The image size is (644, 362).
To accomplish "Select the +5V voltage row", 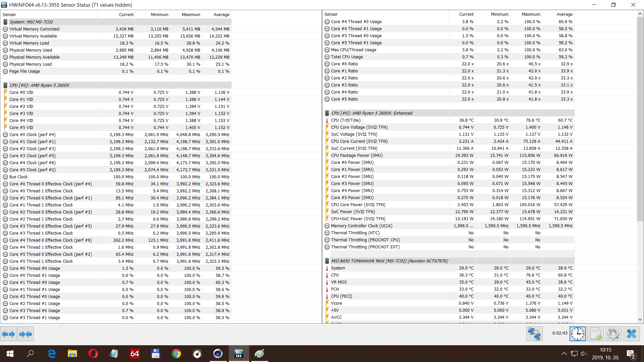I will tap(449, 310).
